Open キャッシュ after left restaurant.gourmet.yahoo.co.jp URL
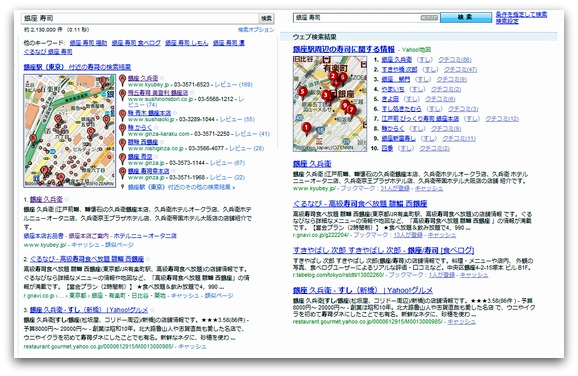 coord(192,347)
